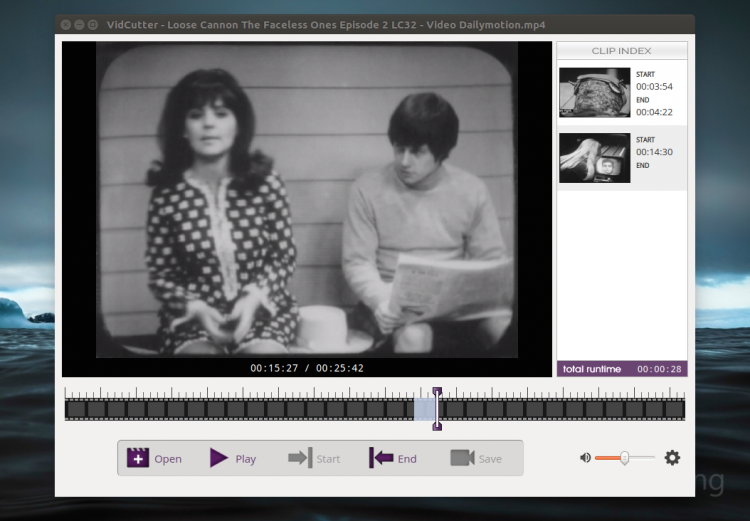Select the first clip thumbnail starting 00:03:54
Viewport: 750px width, 521px height.
coord(595,92)
